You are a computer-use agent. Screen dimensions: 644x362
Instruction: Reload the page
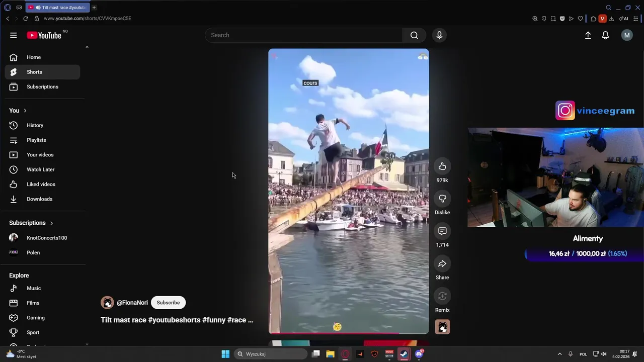pos(26,19)
